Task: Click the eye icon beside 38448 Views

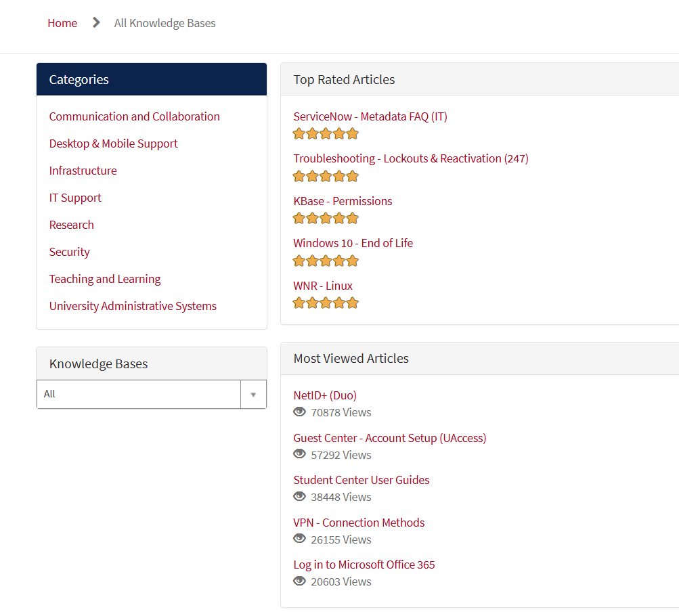Action: click(x=299, y=496)
